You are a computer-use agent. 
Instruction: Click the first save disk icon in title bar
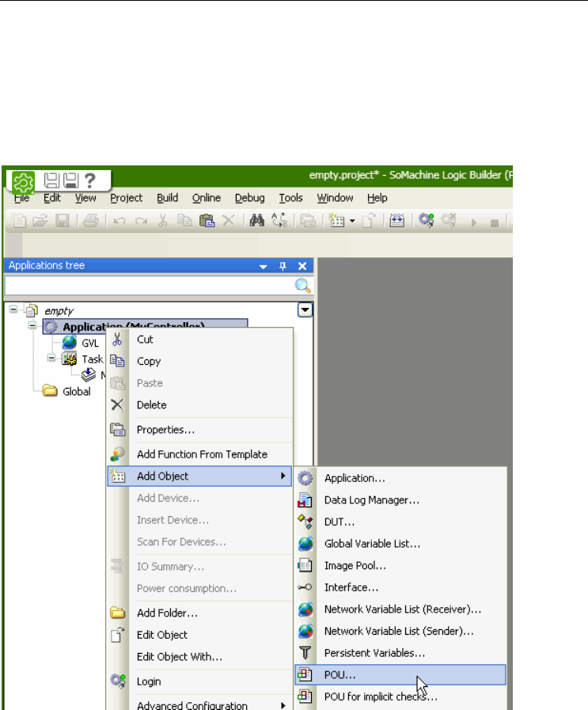(51, 180)
